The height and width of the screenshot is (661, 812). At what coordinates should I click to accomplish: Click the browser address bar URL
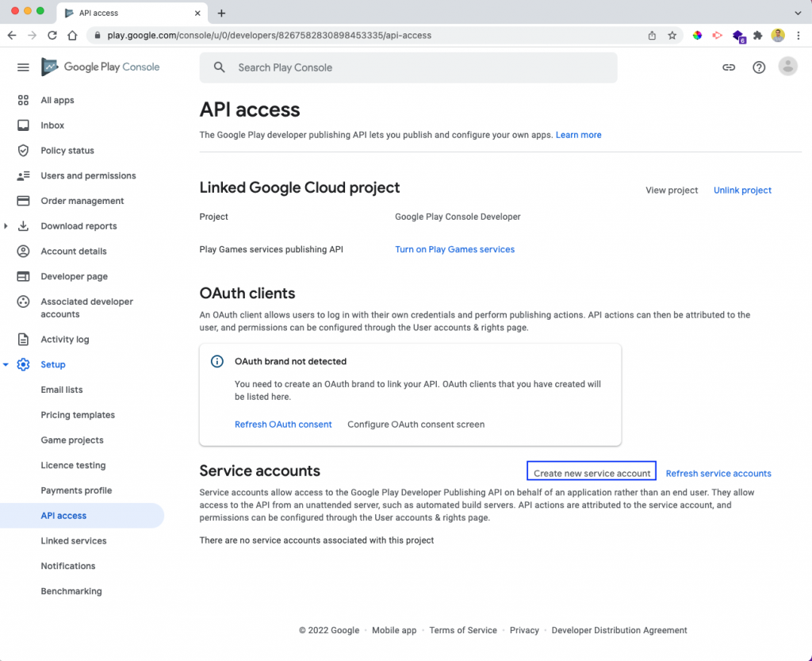[270, 35]
